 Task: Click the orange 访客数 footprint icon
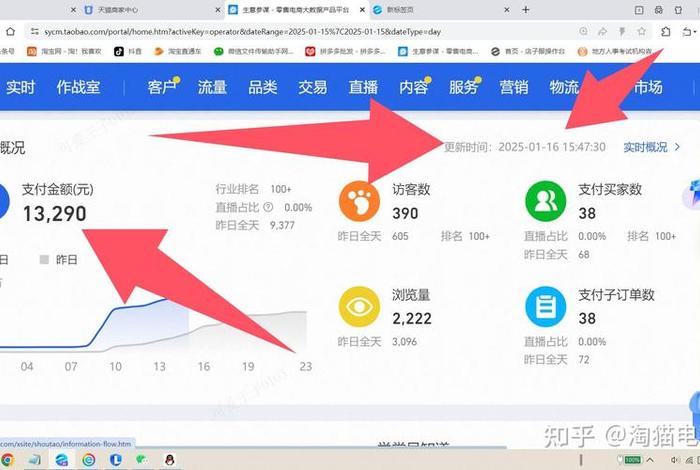359,201
